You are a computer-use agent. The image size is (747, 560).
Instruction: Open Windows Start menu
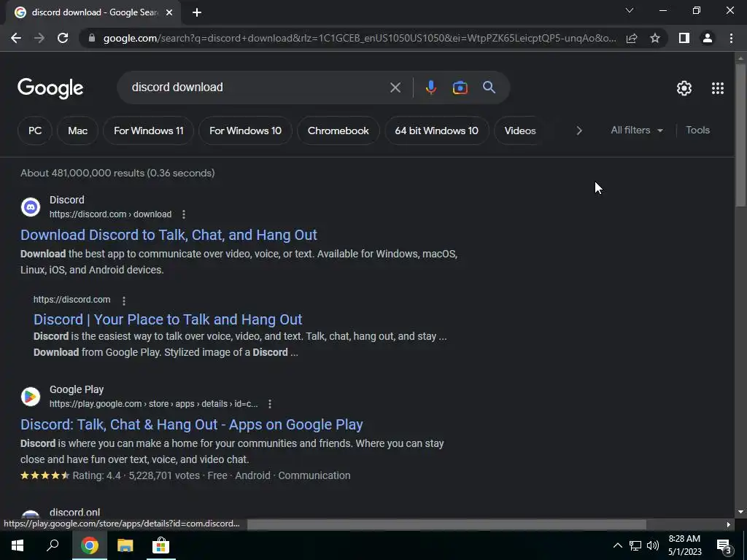18,545
